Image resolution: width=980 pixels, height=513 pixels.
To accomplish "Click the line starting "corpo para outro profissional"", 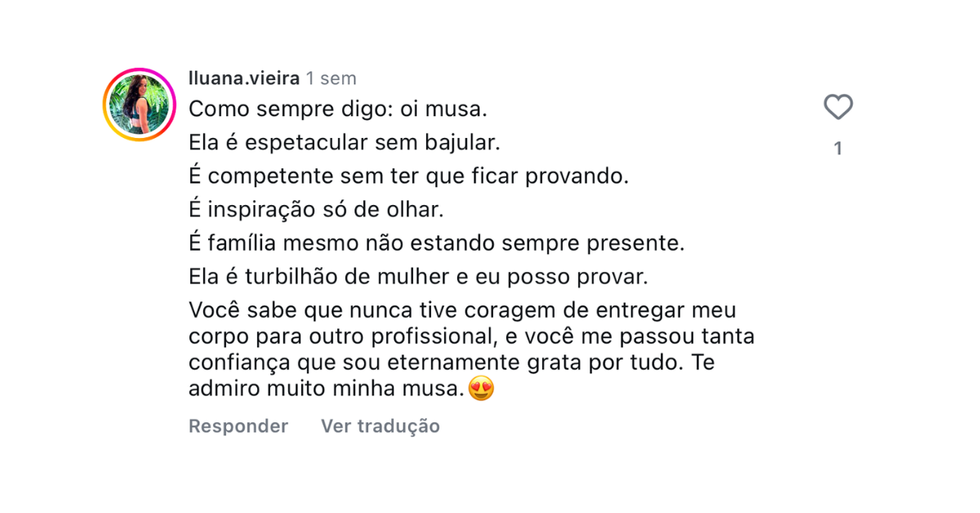I will tap(472, 337).
